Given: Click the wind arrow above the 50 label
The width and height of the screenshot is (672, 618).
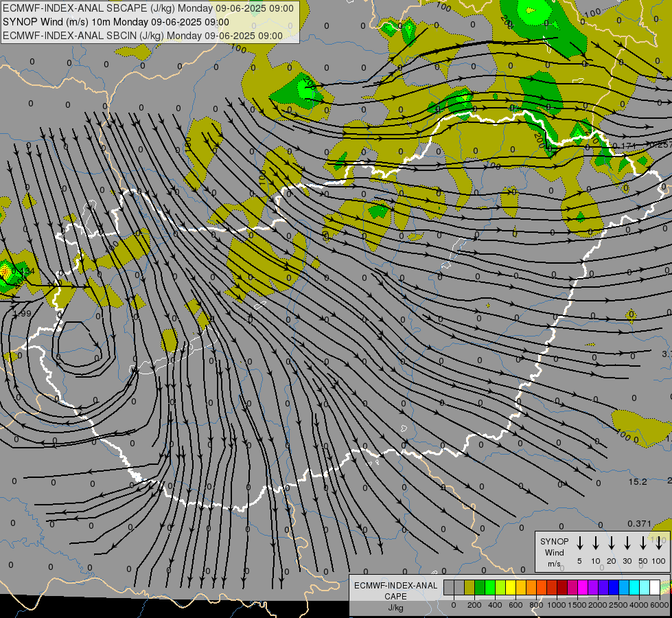Looking at the screenshot, I should tap(643, 543).
